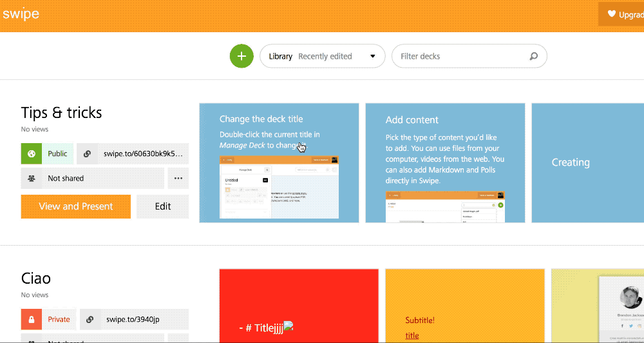644x343 pixels.
Task: Click the link icon beside swipe.to/60630bk9k5
Action: click(x=87, y=153)
